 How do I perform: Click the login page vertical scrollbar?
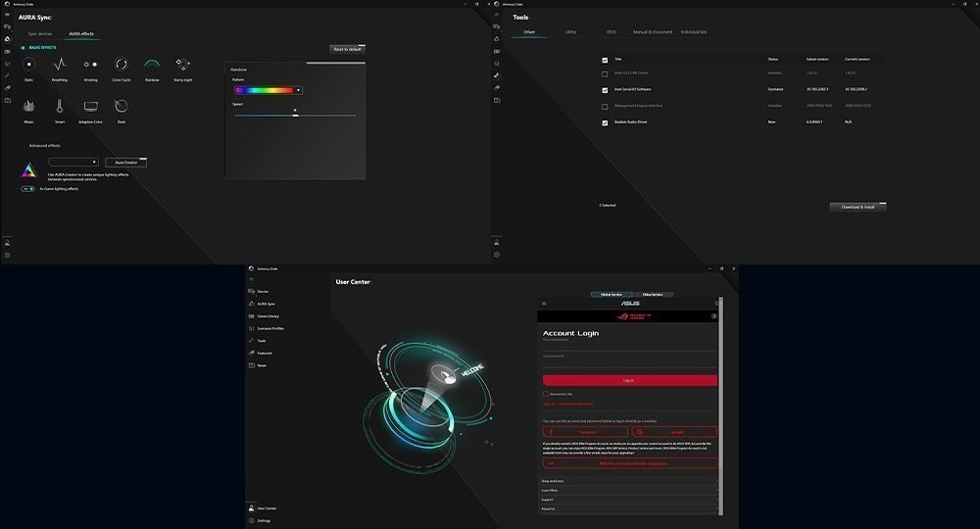[x=720, y=406]
